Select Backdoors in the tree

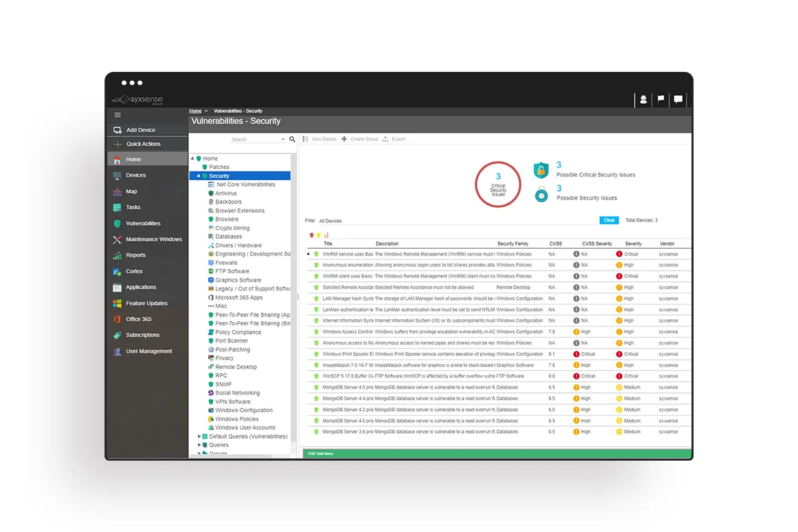click(x=229, y=202)
